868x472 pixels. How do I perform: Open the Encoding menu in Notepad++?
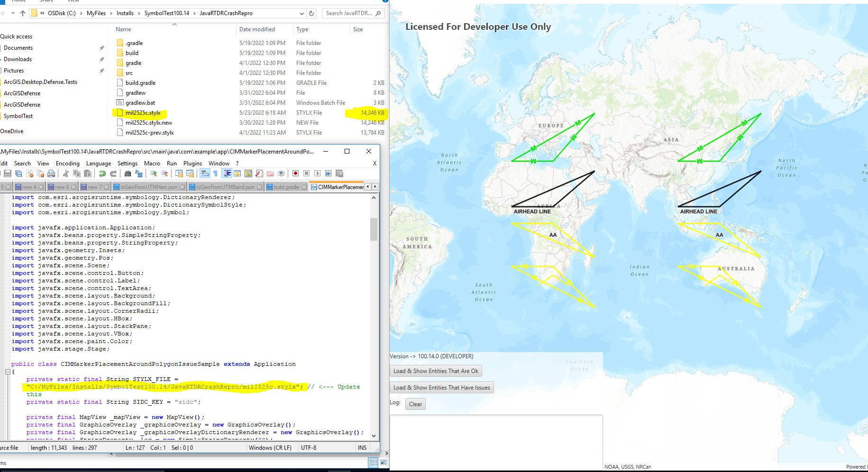[x=68, y=163]
